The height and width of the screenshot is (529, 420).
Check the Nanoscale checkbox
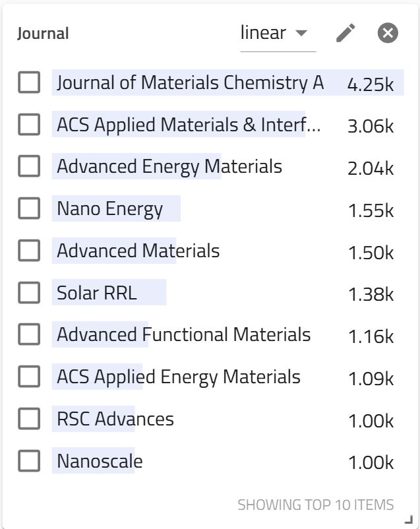29,461
